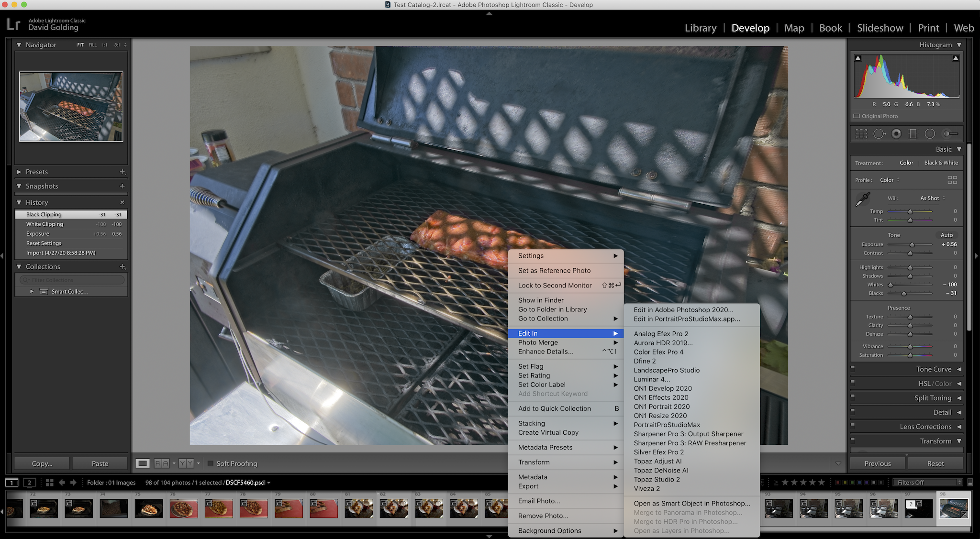Switch to Grid view in filmstrip bar
Screen dimensions: 980x539
(49, 483)
